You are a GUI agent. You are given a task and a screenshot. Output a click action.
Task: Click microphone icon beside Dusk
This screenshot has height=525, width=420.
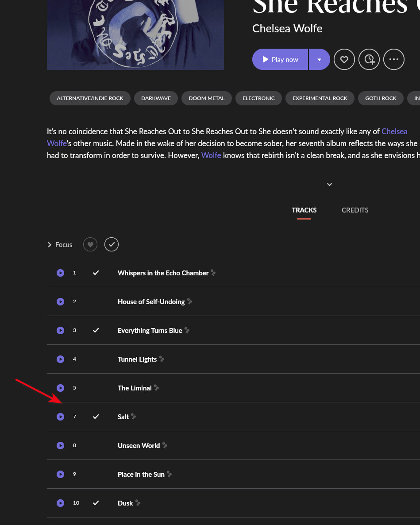(138, 503)
